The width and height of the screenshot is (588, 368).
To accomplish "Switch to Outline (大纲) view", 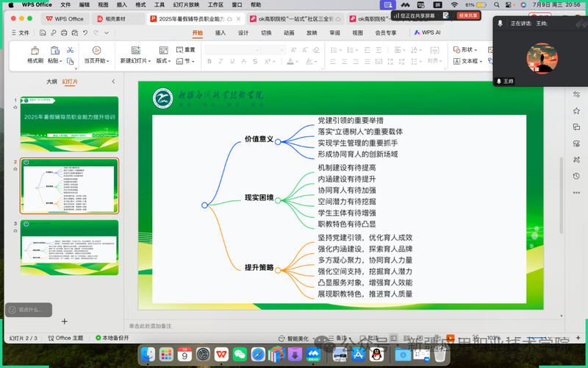I will coord(51,82).
